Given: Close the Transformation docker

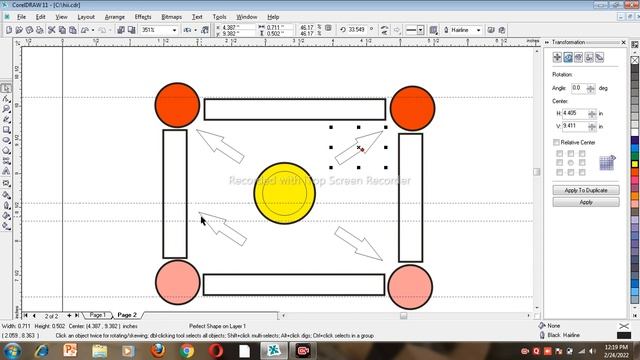Looking at the screenshot, I should [x=623, y=42].
